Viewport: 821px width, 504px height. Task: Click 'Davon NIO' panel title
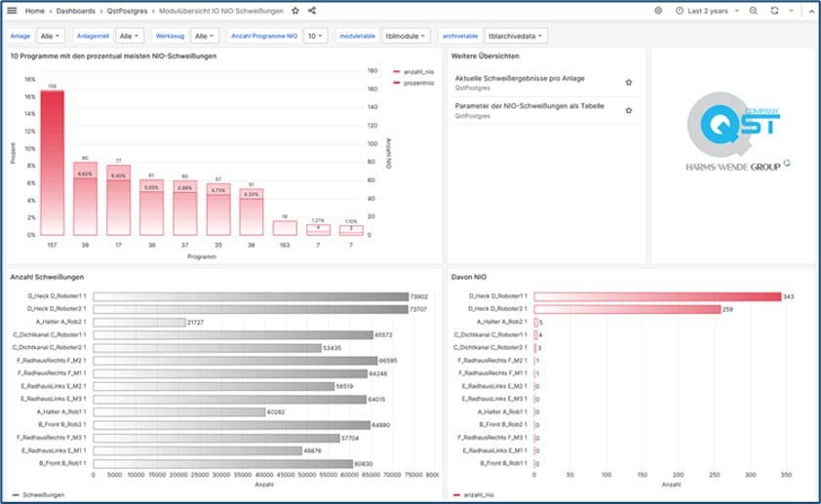(x=469, y=277)
